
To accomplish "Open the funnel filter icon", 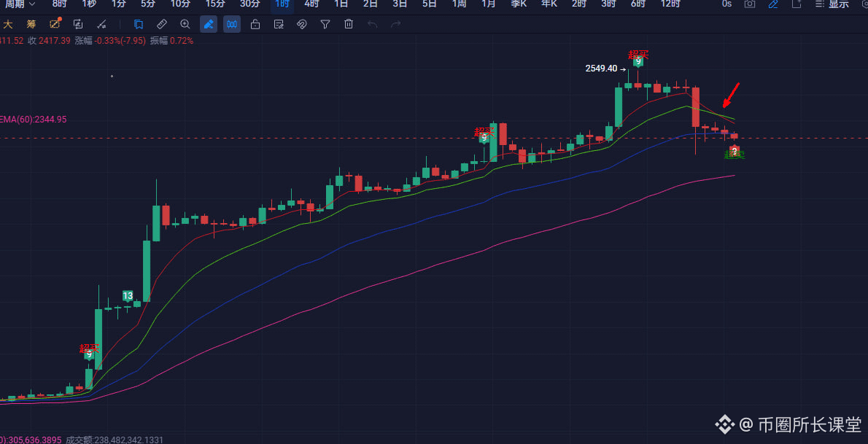I will click(325, 24).
